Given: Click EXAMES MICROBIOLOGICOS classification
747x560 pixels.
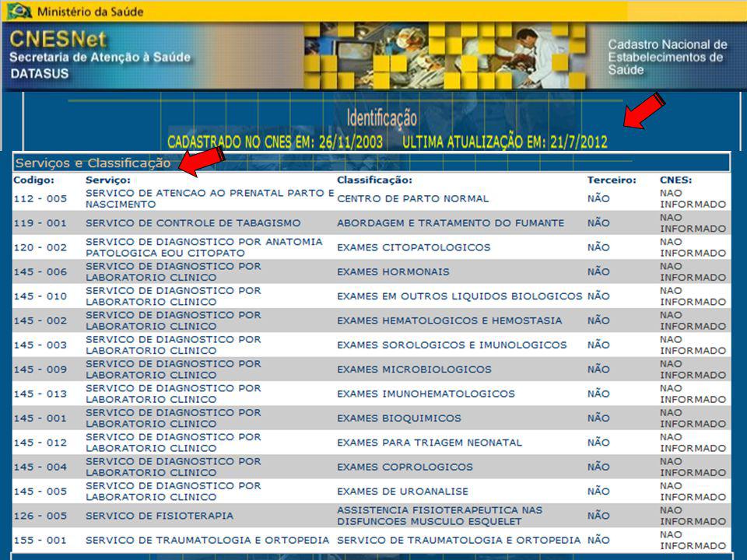Looking at the screenshot, I should pos(414,369).
